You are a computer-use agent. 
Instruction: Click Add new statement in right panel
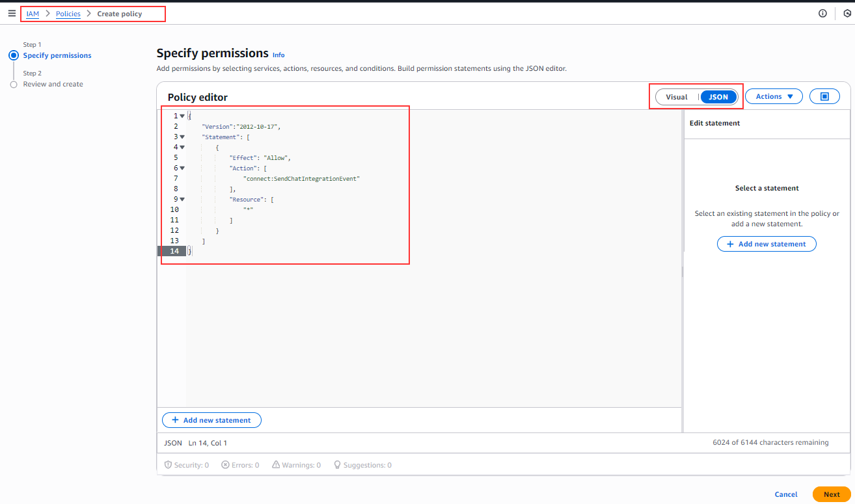pyautogui.click(x=767, y=244)
